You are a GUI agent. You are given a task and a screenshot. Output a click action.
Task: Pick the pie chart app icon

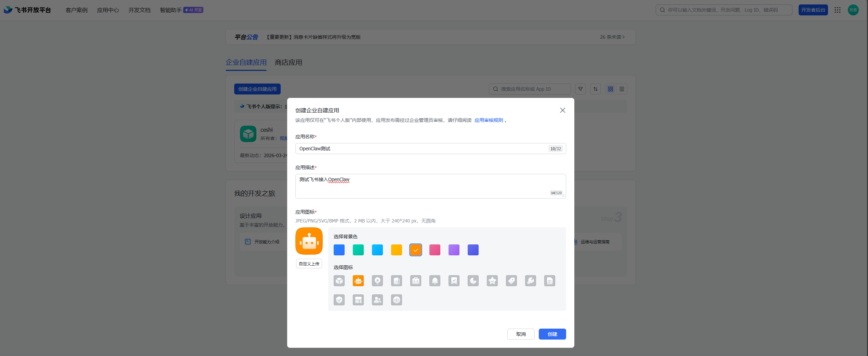click(473, 281)
